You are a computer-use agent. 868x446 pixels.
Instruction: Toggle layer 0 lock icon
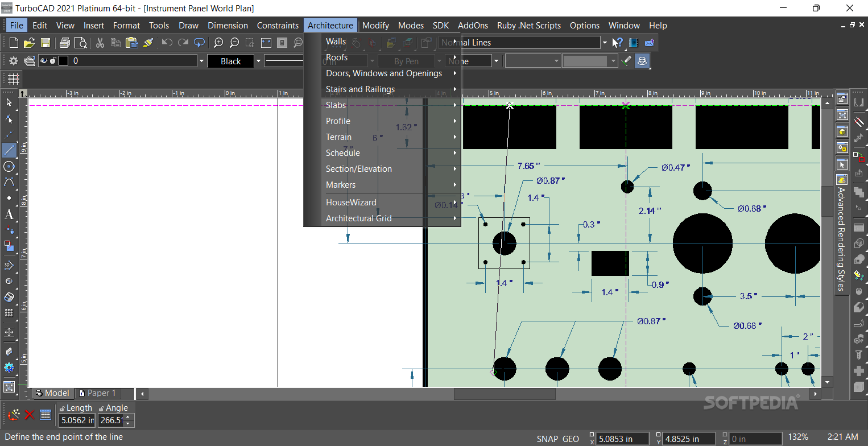pyautogui.click(x=53, y=61)
